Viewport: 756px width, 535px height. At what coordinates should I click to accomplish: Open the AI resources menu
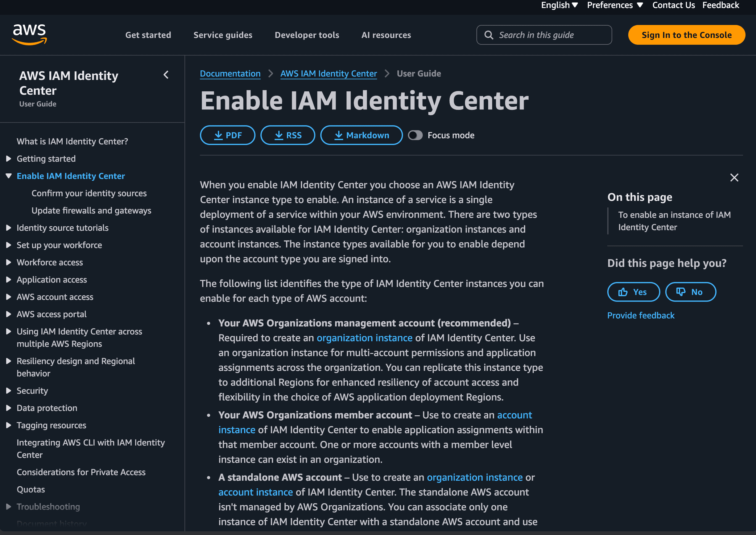click(x=386, y=35)
